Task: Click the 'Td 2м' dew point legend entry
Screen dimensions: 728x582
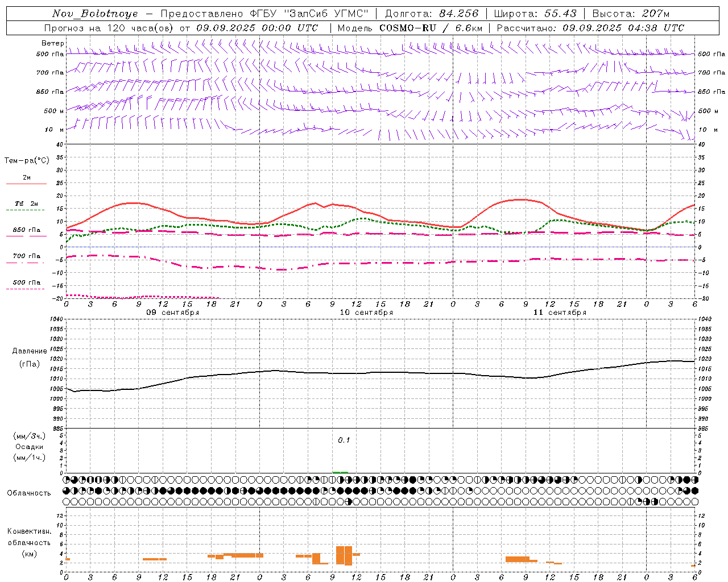Action: [26, 203]
